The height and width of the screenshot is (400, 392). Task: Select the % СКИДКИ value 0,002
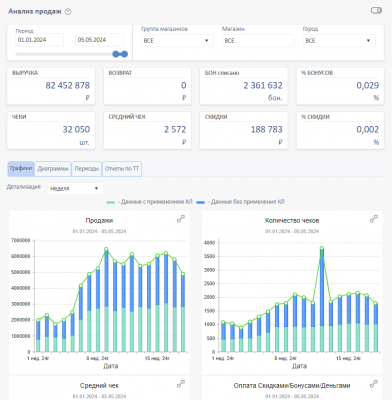coord(368,129)
